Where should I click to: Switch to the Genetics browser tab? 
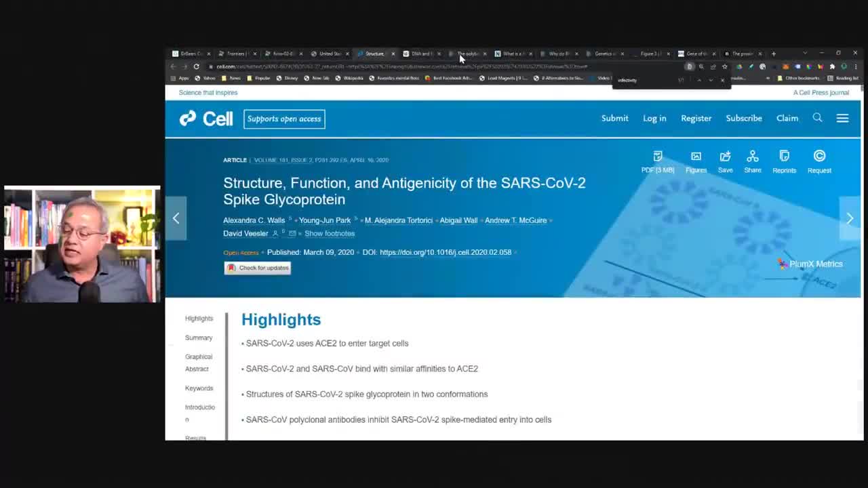604,54
